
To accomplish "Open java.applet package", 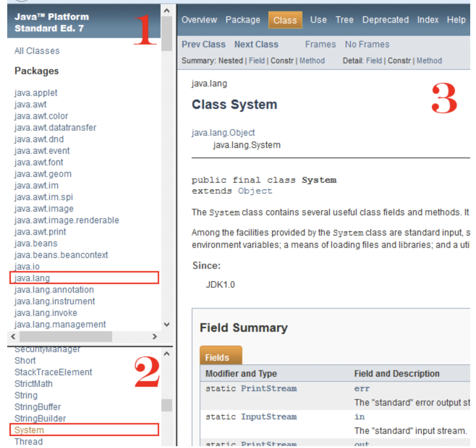I will point(36,93).
